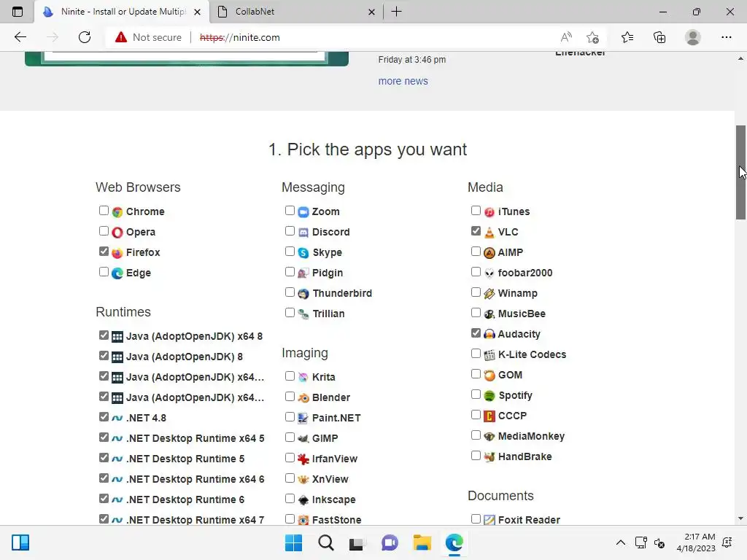The image size is (747, 560).
Task: Click the Firefox app icon
Action: point(117,253)
